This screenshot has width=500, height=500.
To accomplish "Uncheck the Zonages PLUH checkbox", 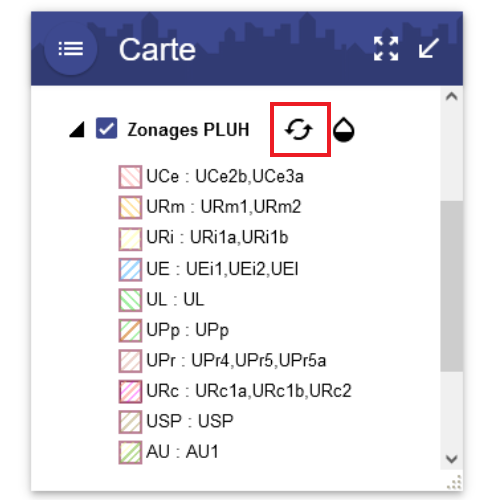I will click(x=106, y=128).
